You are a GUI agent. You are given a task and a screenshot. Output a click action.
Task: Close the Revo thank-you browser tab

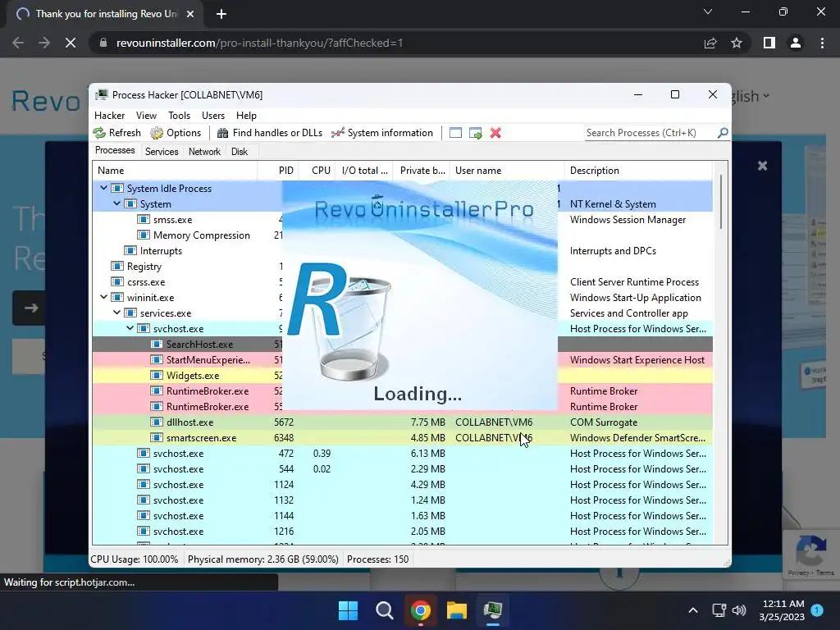pos(190,14)
